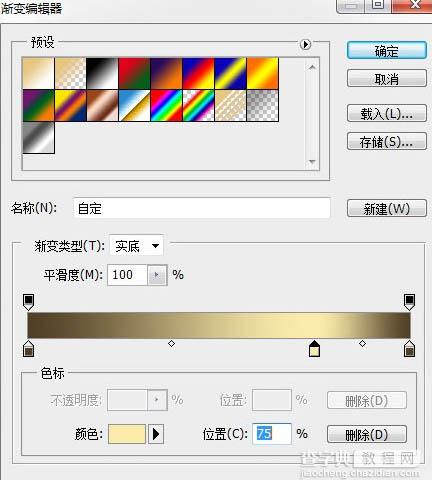Click the 名称 name field with 自定
432x480 pixels.
point(202,208)
